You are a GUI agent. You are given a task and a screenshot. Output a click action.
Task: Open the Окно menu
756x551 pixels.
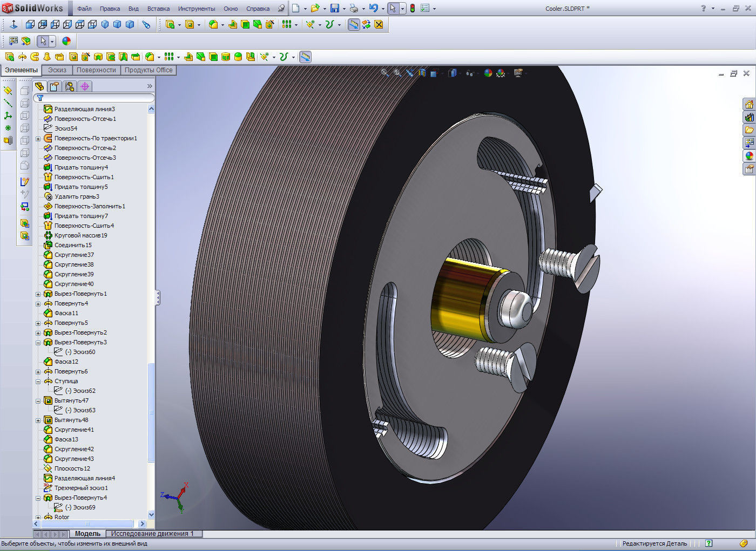coord(231,9)
